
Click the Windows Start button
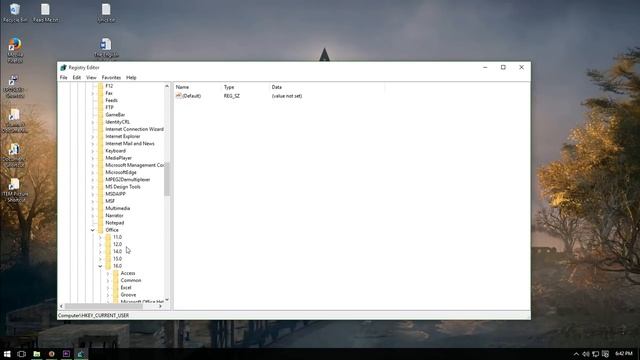coord(7,354)
